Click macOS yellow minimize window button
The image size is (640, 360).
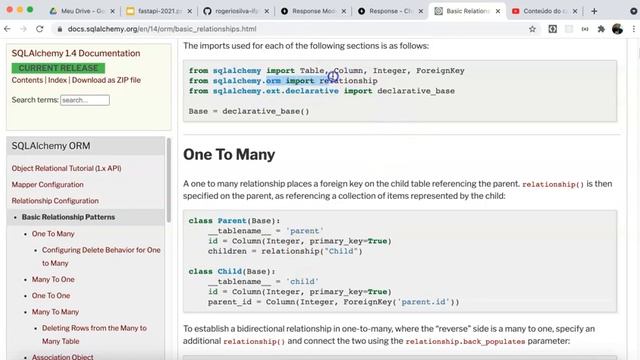point(20,9)
